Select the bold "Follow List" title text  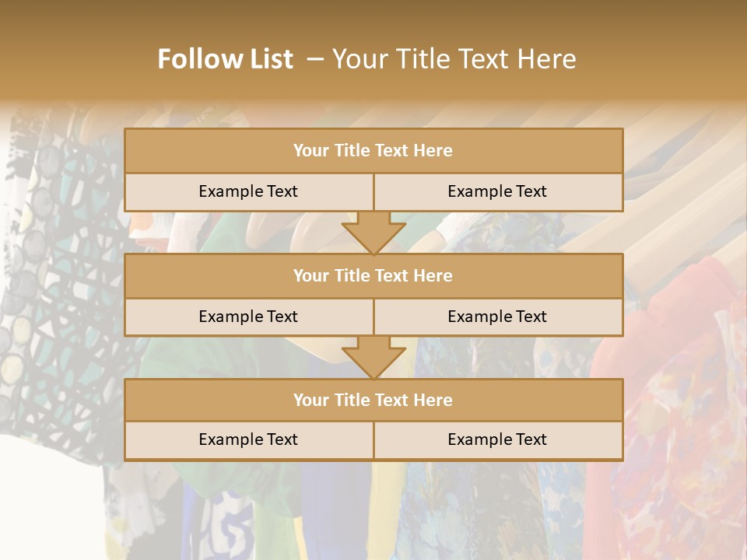pos(225,59)
